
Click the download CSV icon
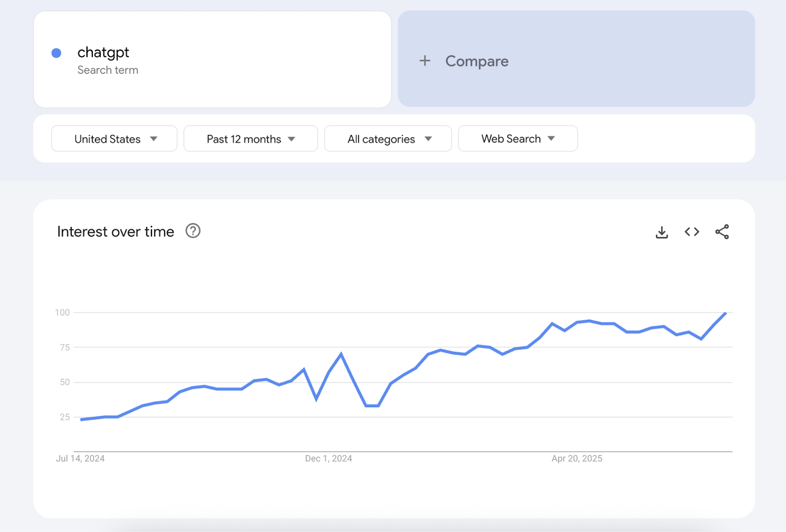click(x=662, y=232)
